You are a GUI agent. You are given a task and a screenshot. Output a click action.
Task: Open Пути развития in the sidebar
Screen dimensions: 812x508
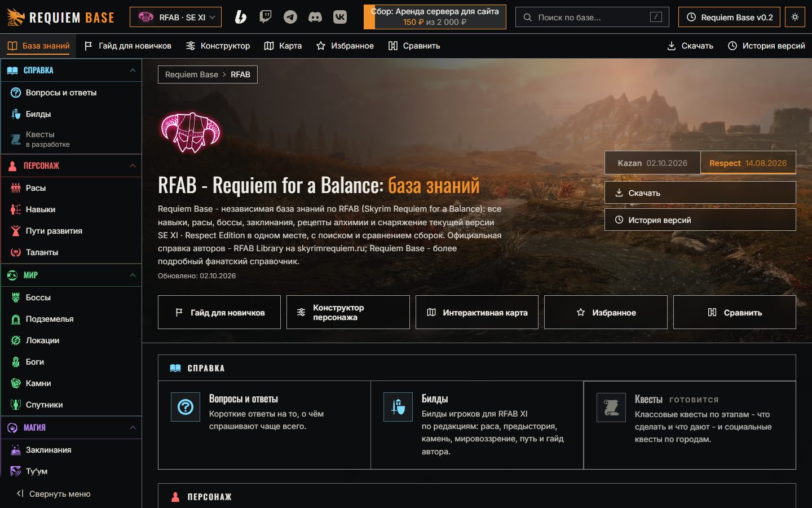[x=71, y=231]
